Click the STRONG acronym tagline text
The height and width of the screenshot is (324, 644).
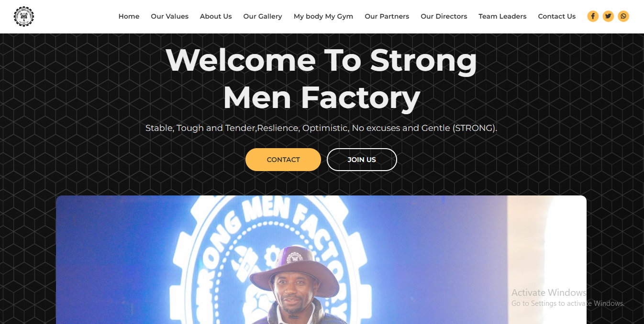tap(322, 128)
